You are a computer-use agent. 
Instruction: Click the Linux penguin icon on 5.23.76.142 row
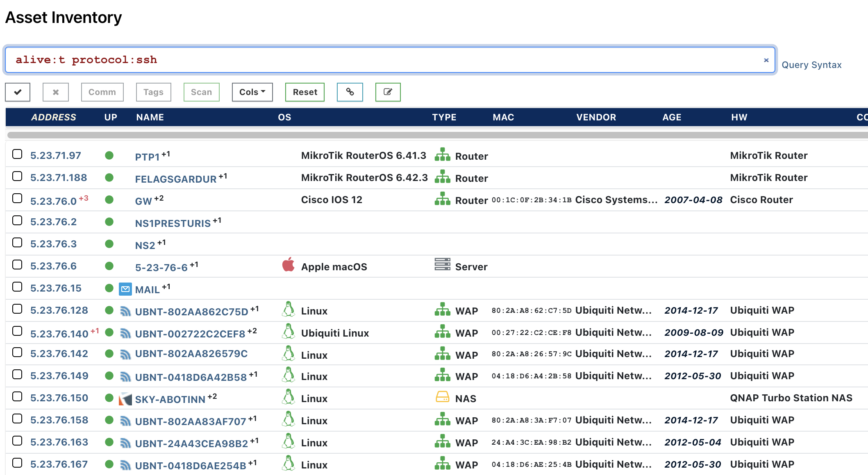click(289, 354)
